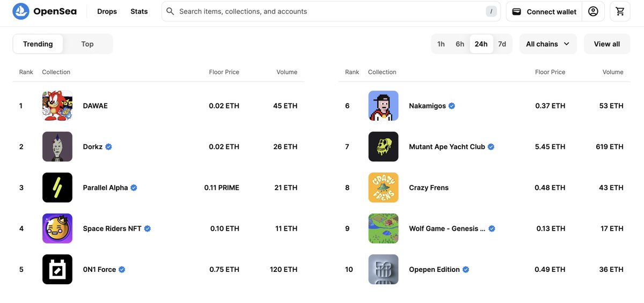Click verified badge beside Space Riders NFT
This screenshot has height=303, width=644.
click(148, 228)
